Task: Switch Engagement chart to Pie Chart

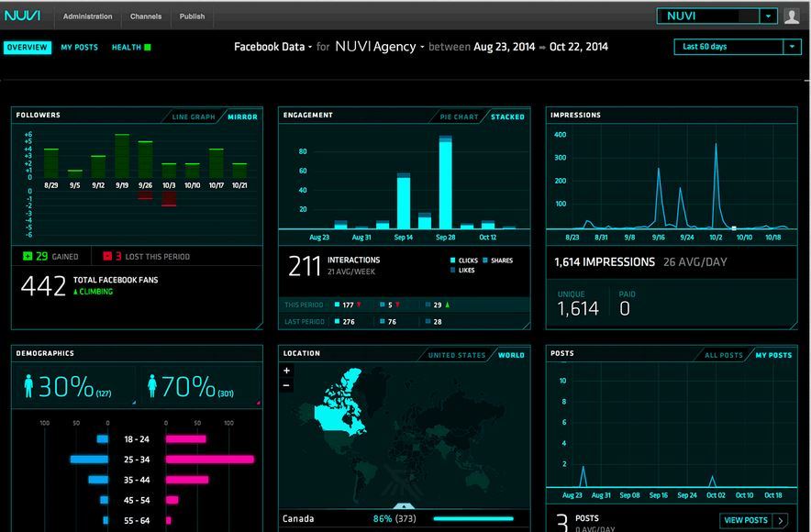Action: pyautogui.click(x=460, y=116)
